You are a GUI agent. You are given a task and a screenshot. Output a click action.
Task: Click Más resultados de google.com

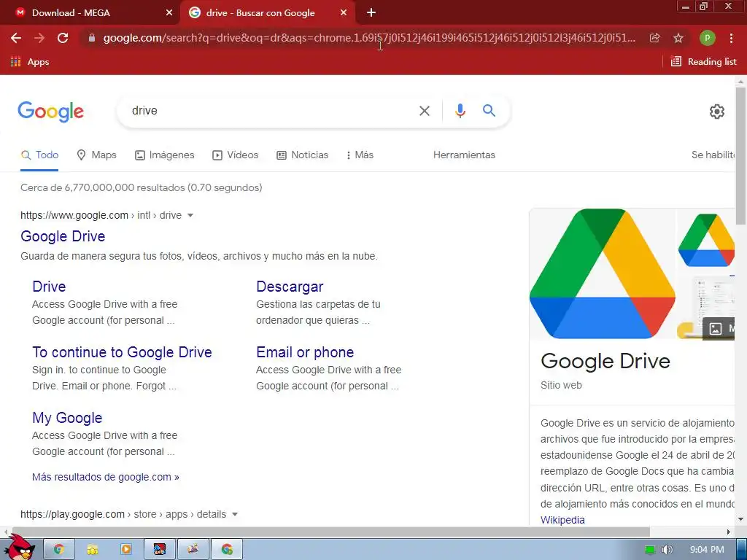pyautogui.click(x=106, y=477)
